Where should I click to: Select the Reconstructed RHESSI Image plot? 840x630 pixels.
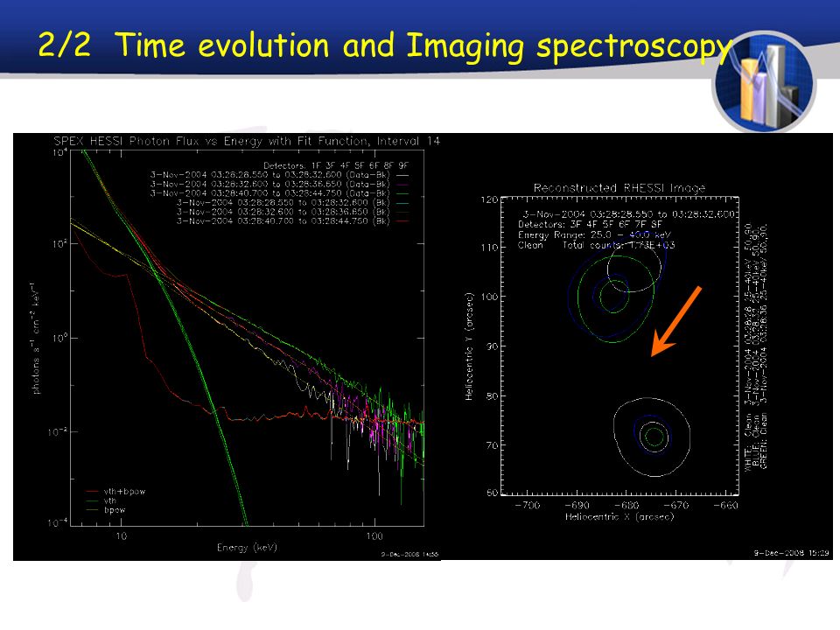(x=637, y=346)
